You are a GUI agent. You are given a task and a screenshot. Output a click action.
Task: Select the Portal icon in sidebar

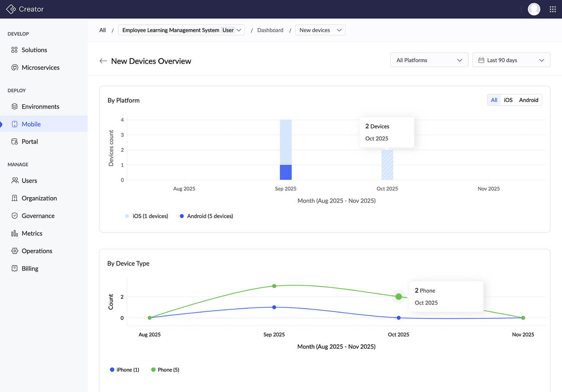coord(15,142)
